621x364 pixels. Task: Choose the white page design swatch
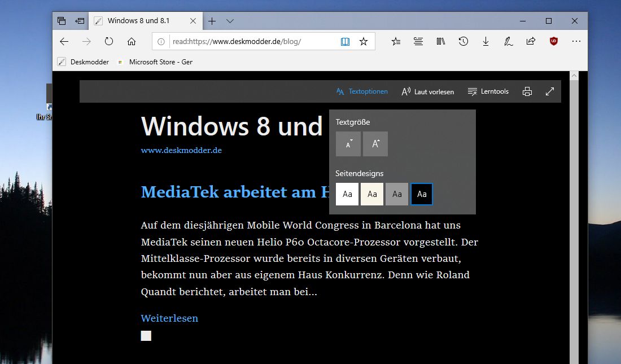[x=347, y=194]
